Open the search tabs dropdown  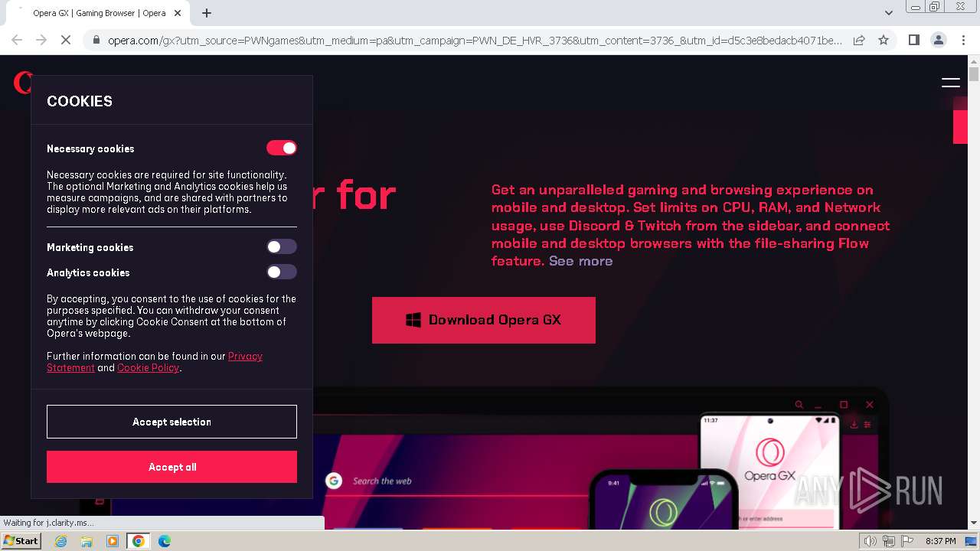pyautogui.click(x=888, y=13)
